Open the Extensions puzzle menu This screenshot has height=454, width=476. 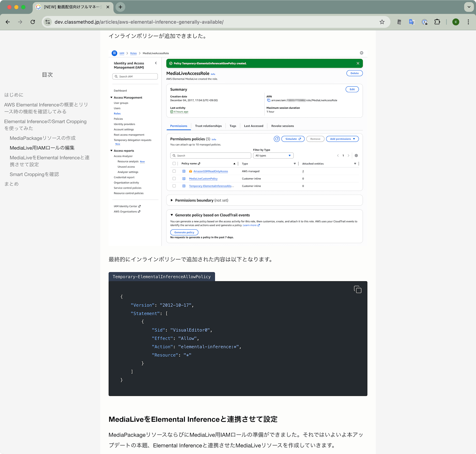[x=437, y=22]
